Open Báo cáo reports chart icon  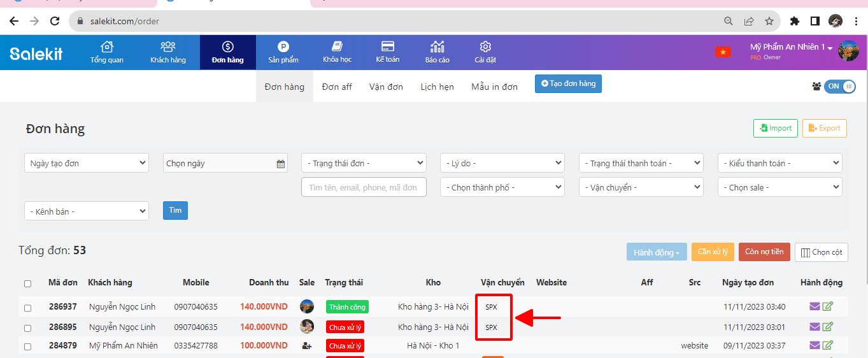[438, 47]
